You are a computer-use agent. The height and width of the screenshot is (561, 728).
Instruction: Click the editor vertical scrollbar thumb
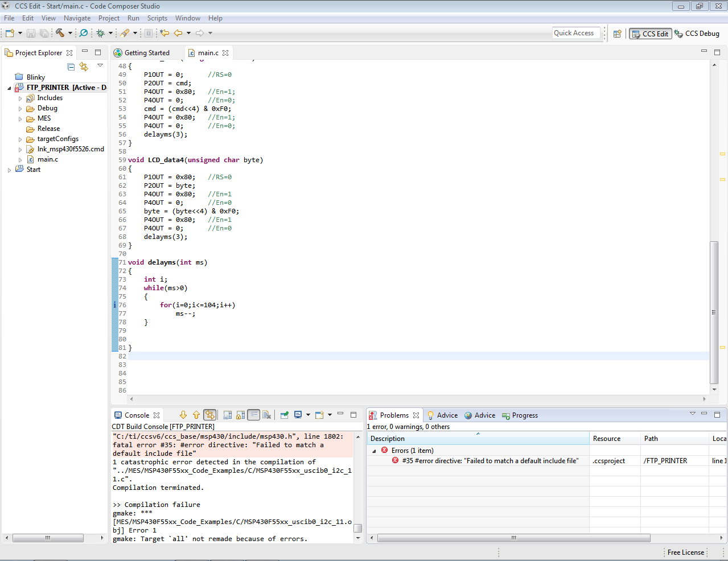(714, 312)
